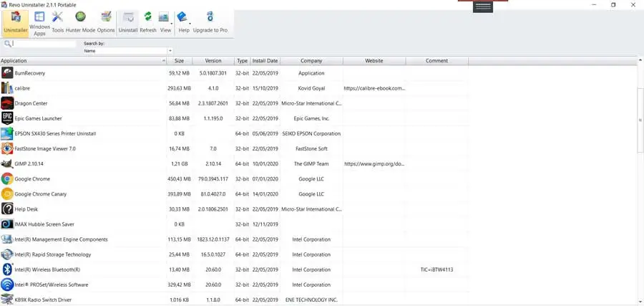The image size is (644, 306).
Task: Open the View dropdown menu
Action: tap(166, 22)
